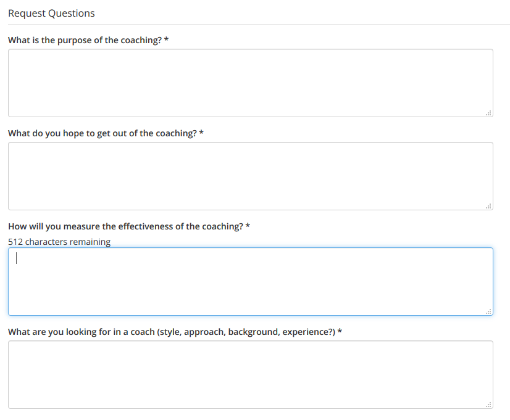510x420 pixels.
Task: Click the measure effectiveness text area
Action: coord(250,282)
